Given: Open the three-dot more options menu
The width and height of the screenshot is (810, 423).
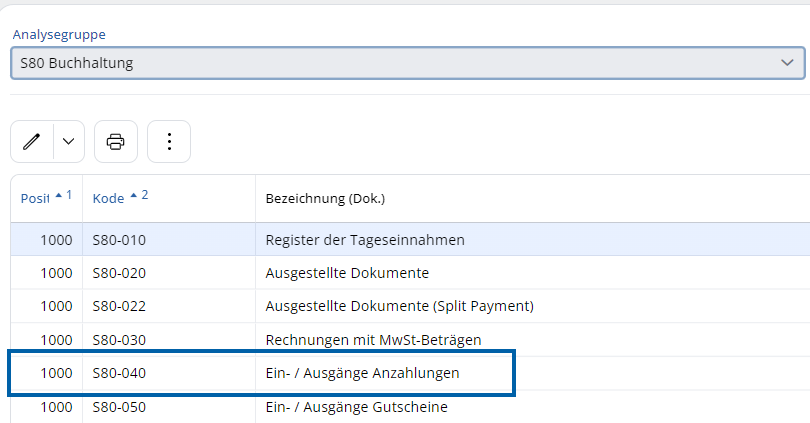Looking at the screenshot, I should tap(169, 142).
